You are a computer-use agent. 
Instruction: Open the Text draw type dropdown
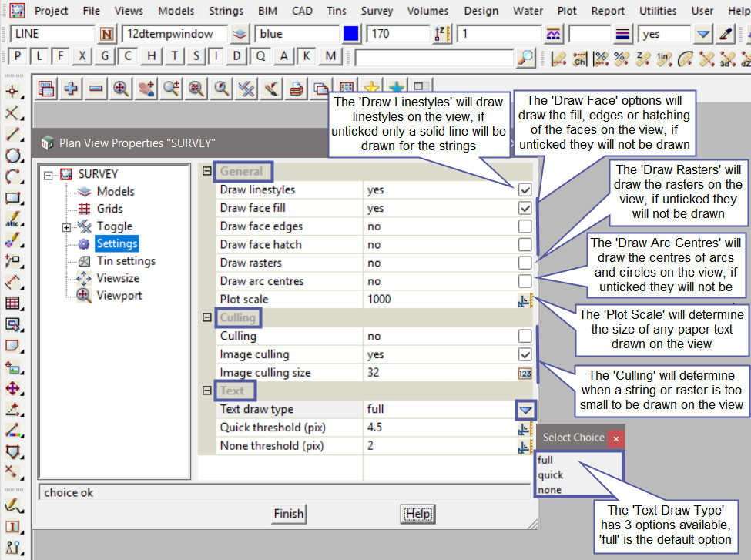tap(525, 410)
